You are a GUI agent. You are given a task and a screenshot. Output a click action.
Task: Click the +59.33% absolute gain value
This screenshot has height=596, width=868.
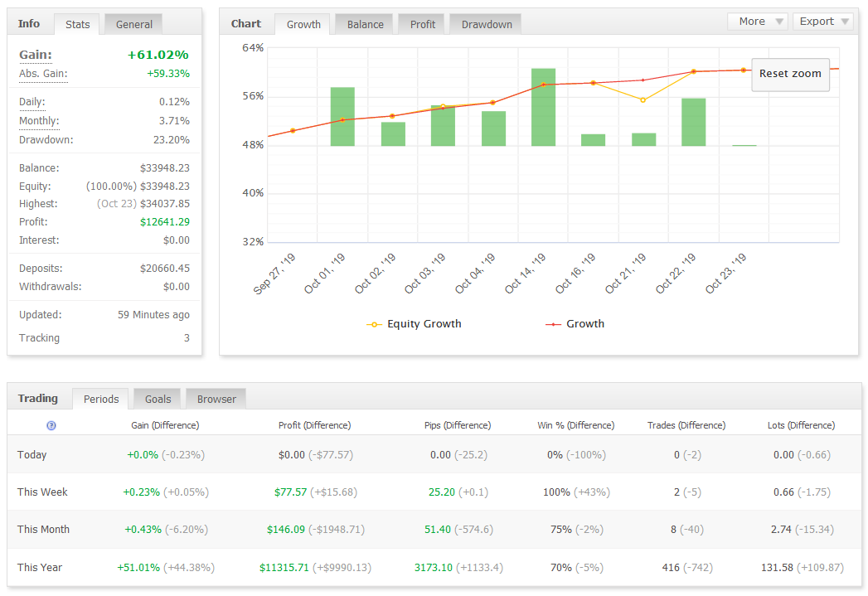168,74
